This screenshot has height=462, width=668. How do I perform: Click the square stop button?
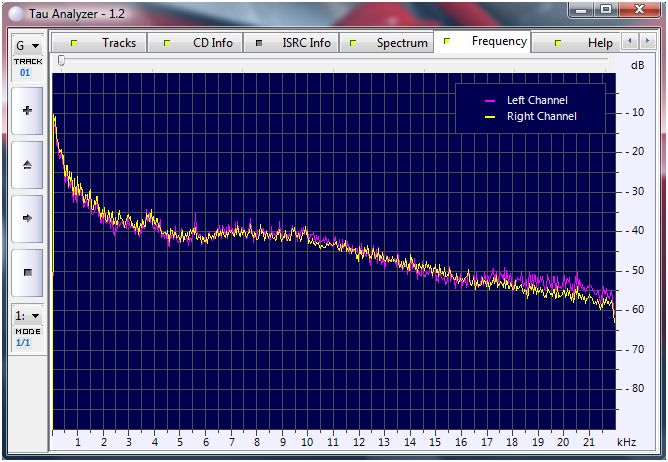point(27,271)
